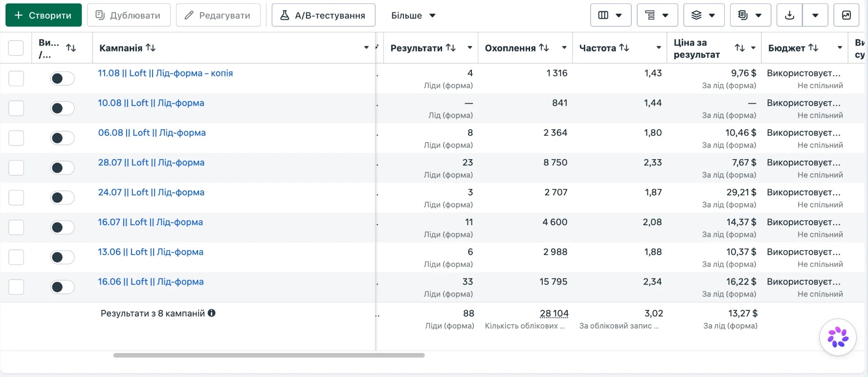The width and height of the screenshot is (868, 377).
Task: Click the Дублювати button
Action: click(129, 15)
